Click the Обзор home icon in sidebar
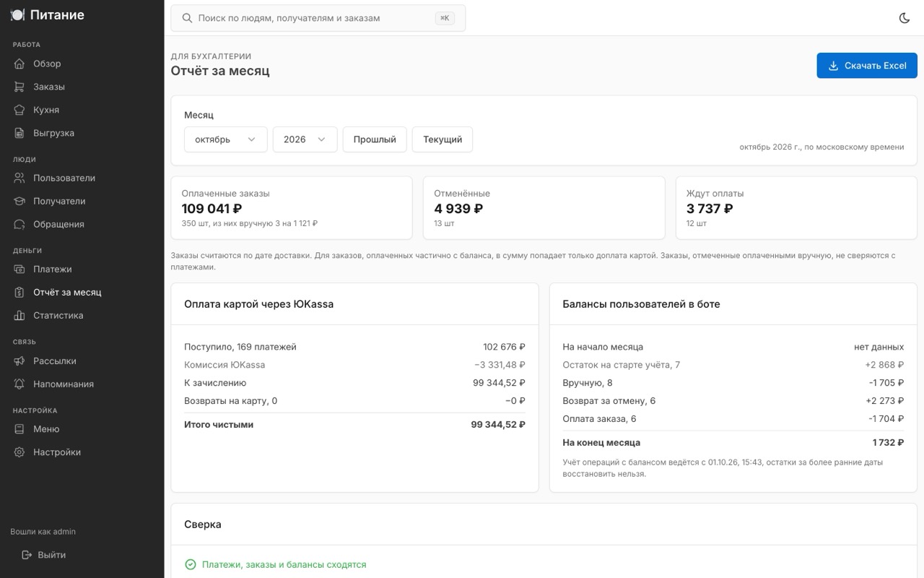 tap(19, 64)
